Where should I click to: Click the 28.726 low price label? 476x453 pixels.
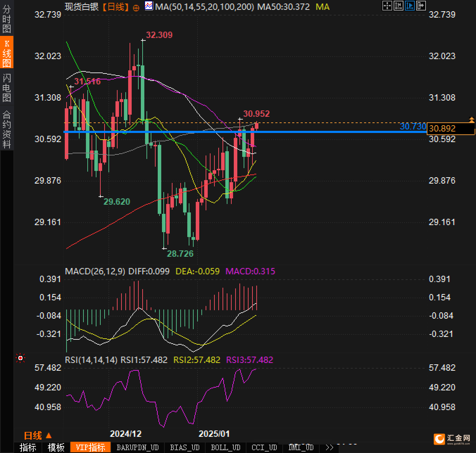[x=180, y=254]
